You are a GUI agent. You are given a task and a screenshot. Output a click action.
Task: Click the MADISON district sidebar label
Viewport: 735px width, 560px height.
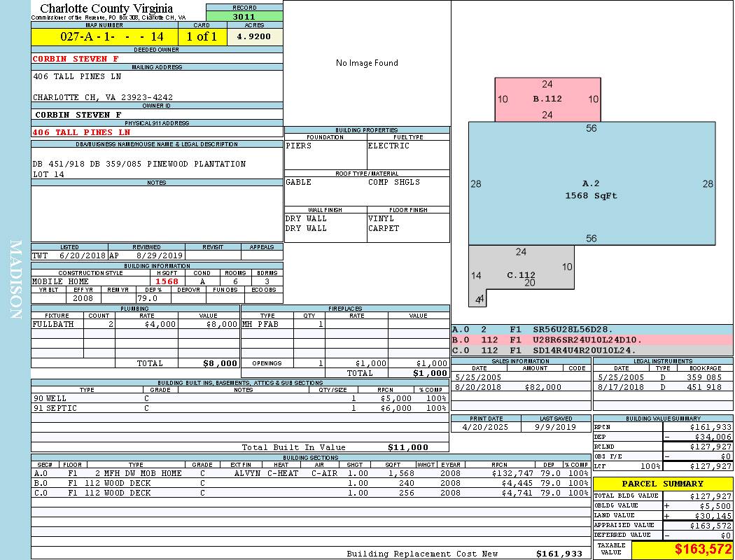(x=15, y=280)
